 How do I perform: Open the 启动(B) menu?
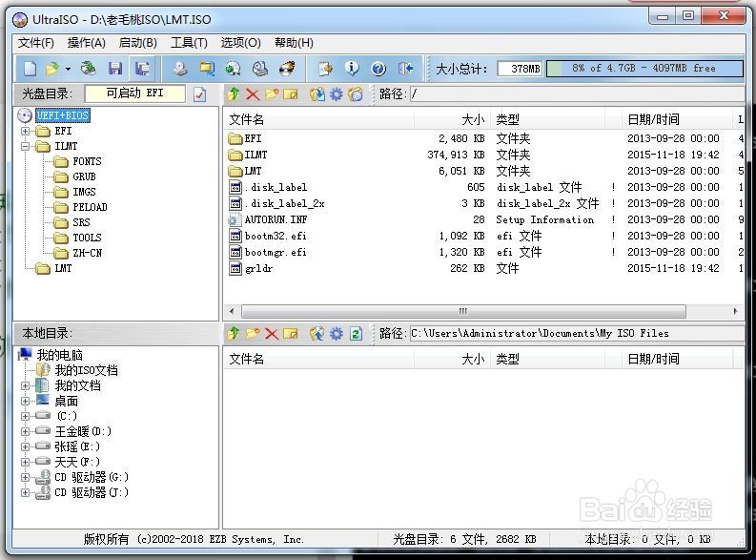coord(138,43)
